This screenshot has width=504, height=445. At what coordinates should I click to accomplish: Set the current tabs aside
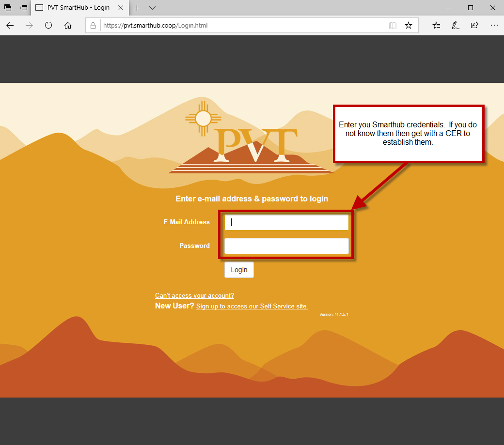pyautogui.click(x=23, y=8)
